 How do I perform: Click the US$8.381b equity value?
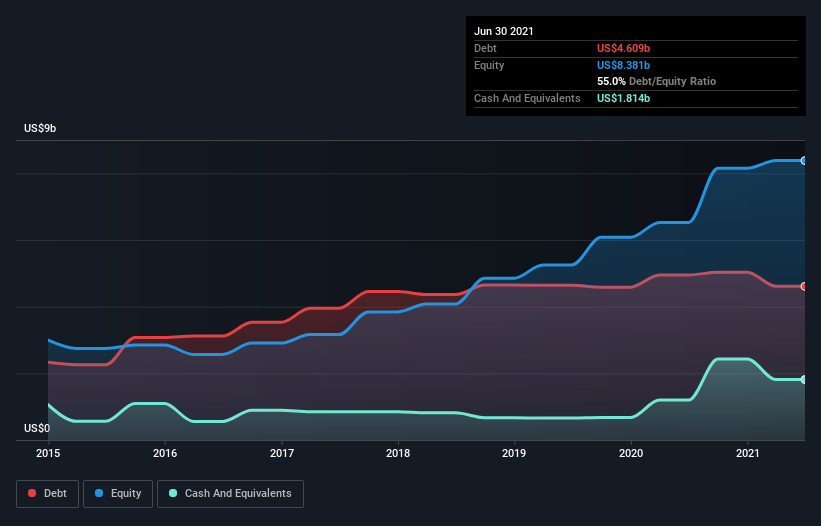(x=624, y=65)
